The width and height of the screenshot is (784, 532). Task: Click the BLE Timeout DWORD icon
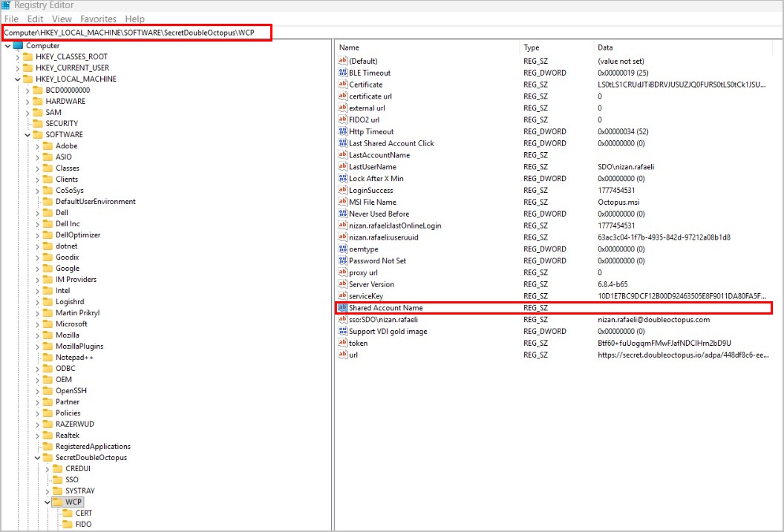pos(342,73)
